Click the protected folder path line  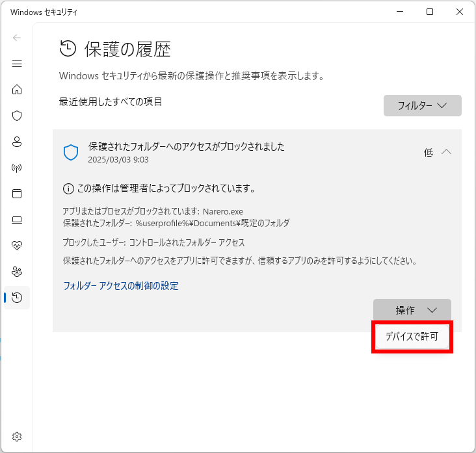click(176, 224)
